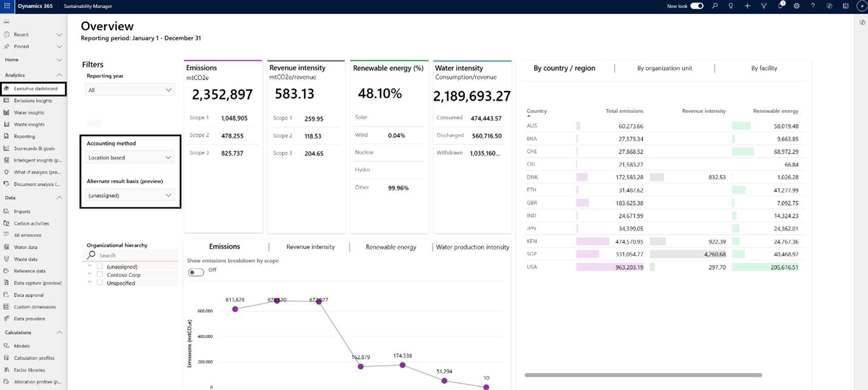Click the horizontal scrollbar under country table
Viewport: 868px width, 390px height.
[643, 375]
